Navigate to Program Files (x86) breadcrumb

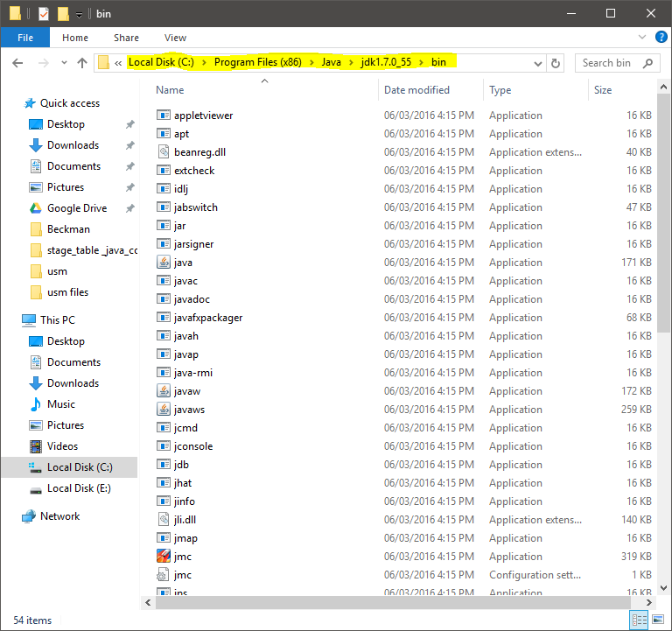(x=258, y=62)
